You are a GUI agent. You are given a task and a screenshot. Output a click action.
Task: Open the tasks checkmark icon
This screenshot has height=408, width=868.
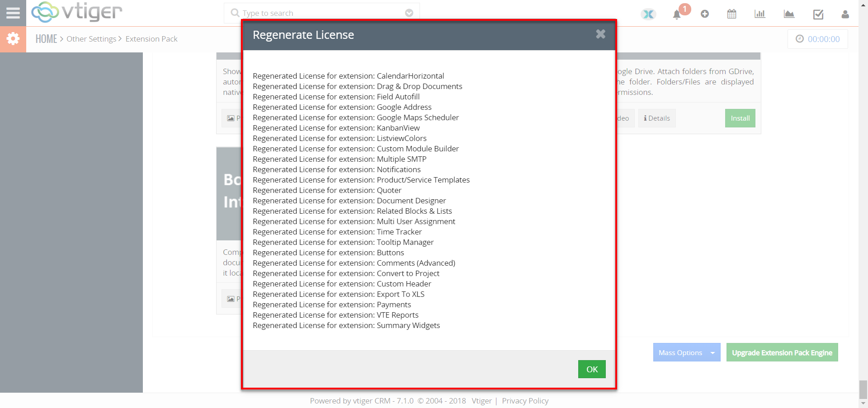click(818, 14)
